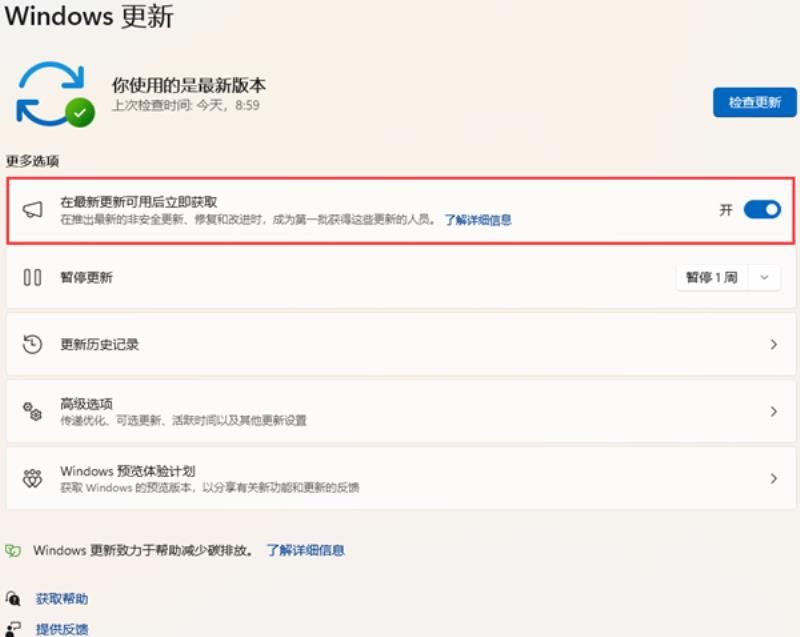
Task: Click the gears icon for 高级选项
Action: pyautogui.click(x=32, y=411)
